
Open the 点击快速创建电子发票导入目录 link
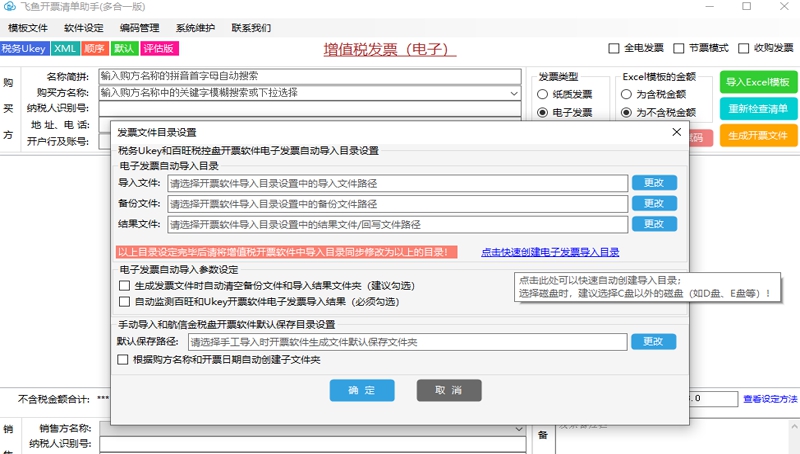550,252
